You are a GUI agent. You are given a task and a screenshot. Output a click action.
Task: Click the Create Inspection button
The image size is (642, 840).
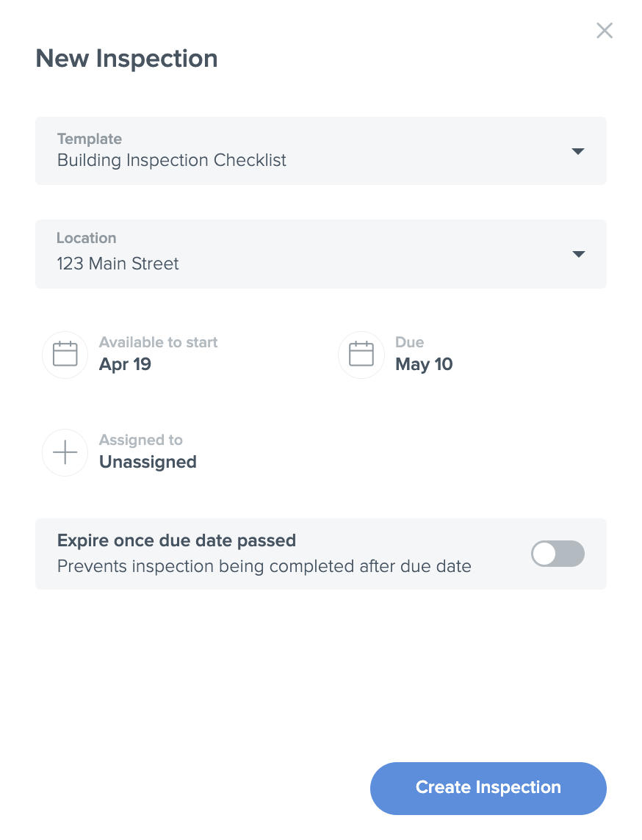pos(487,787)
